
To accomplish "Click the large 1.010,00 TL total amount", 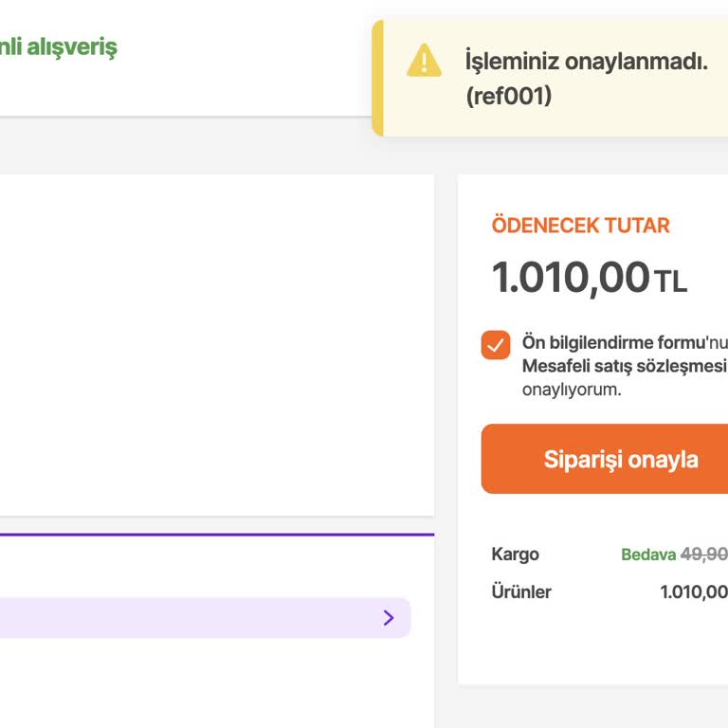I will point(588,278).
